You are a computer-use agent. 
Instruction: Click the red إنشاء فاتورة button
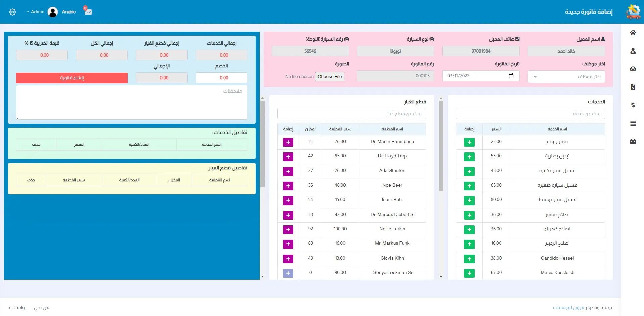(x=72, y=78)
